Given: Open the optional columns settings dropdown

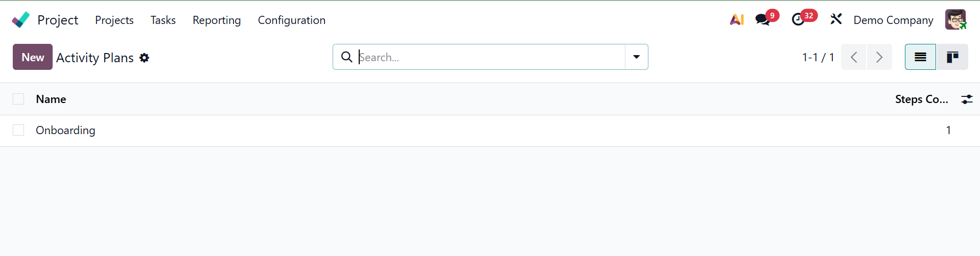Looking at the screenshot, I should pos(967,99).
